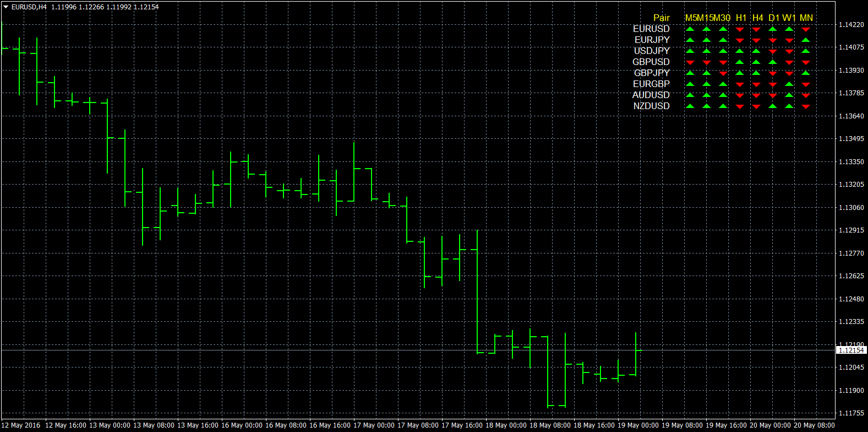Click the EURGBP H4 down arrow
This screenshot has height=432, width=868.
756,84
